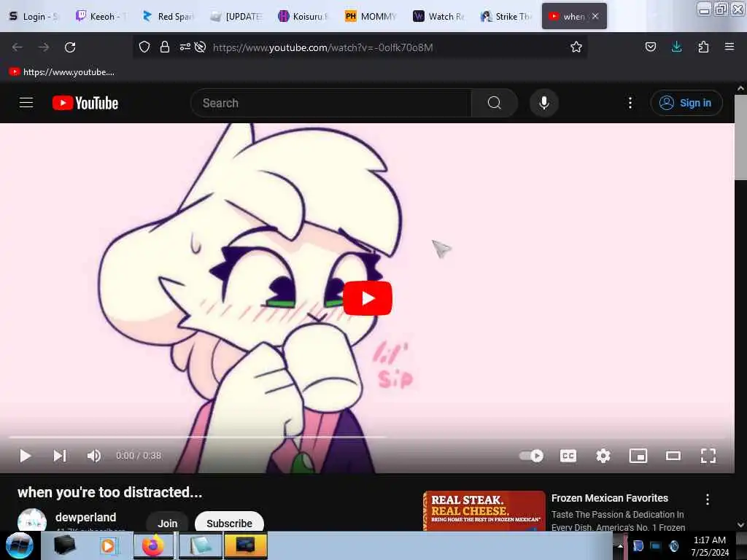The width and height of the screenshot is (747, 560).
Task: Click the Real Steak Real Cheese ad thumbnail
Action: (484, 511)
